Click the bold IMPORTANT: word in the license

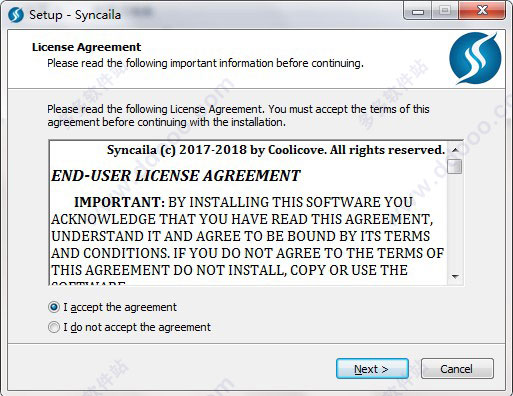pyautogui.click(x=119, y=202)
